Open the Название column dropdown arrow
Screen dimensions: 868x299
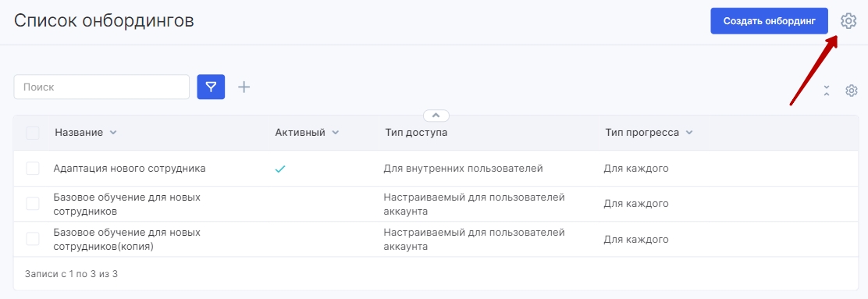[113, 133]
